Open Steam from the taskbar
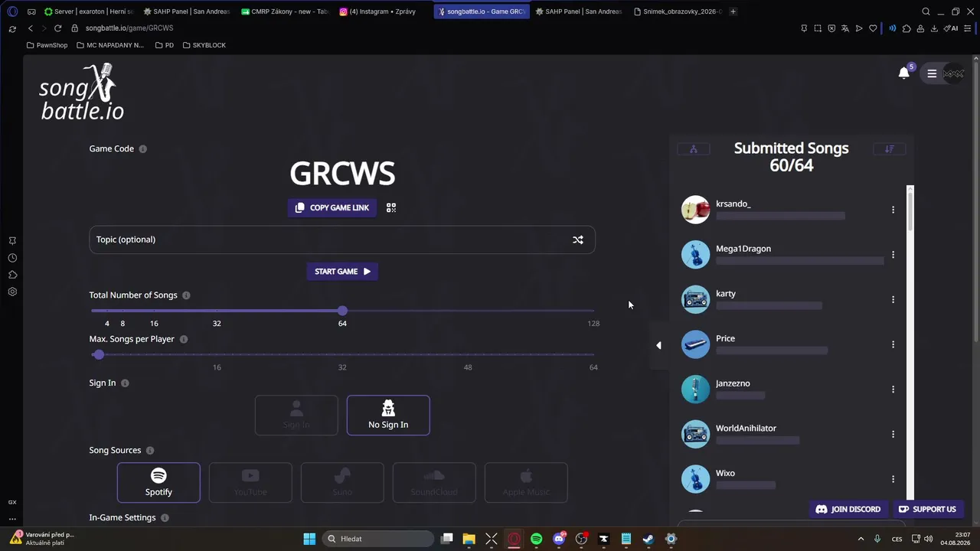Screen dimensions: 980x551 [648, 539]
